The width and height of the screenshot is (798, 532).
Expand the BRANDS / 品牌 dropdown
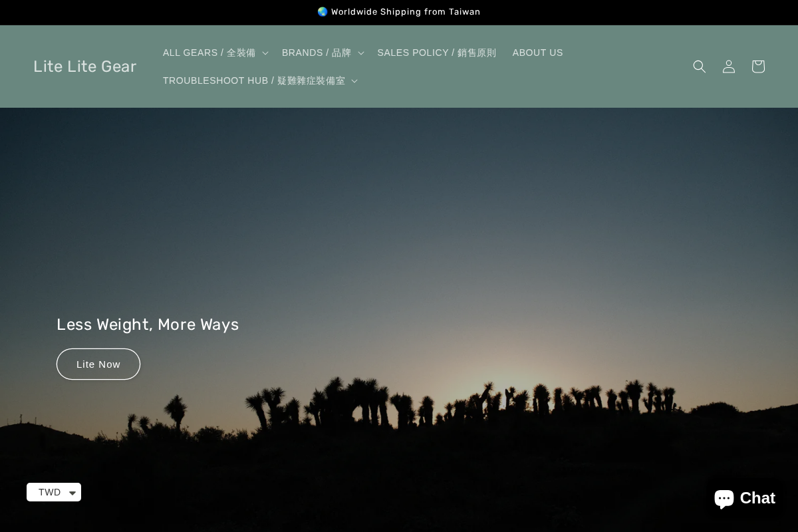pyautogui.click(x=317, y=53)
